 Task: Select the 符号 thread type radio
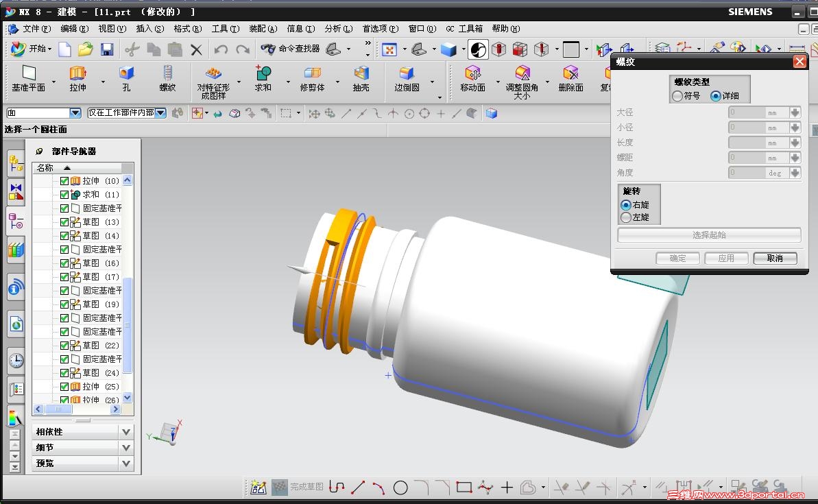[677, 96]
